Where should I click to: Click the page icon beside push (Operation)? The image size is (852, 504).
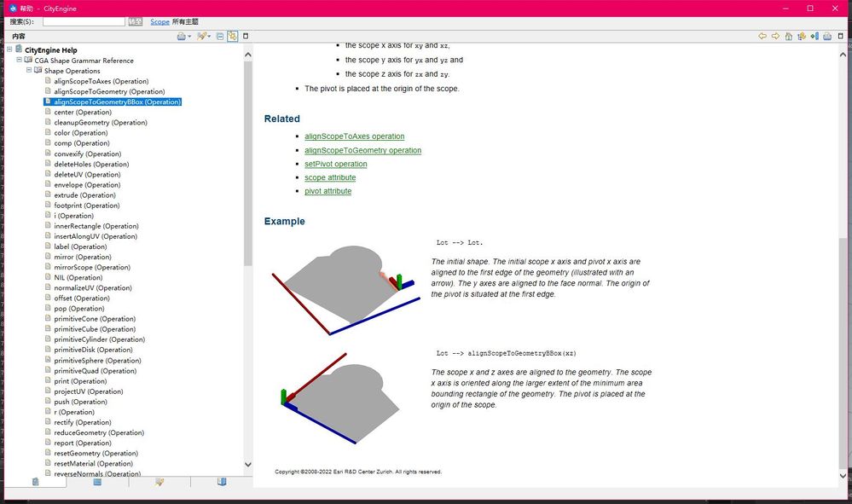[48, 402]
